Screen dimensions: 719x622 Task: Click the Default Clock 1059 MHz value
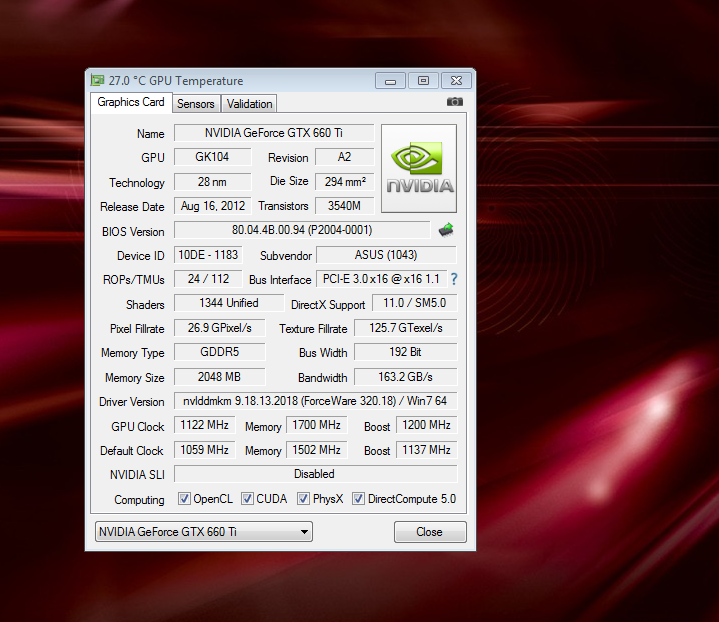click(x=205, y=450)
